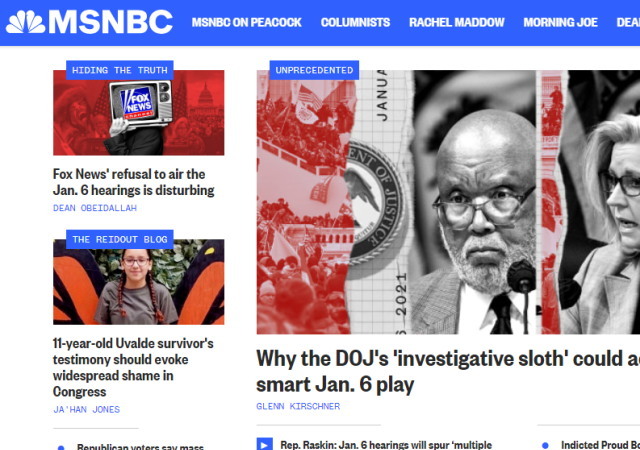Open MSNBC on Peacock menu item

point(247,22)
